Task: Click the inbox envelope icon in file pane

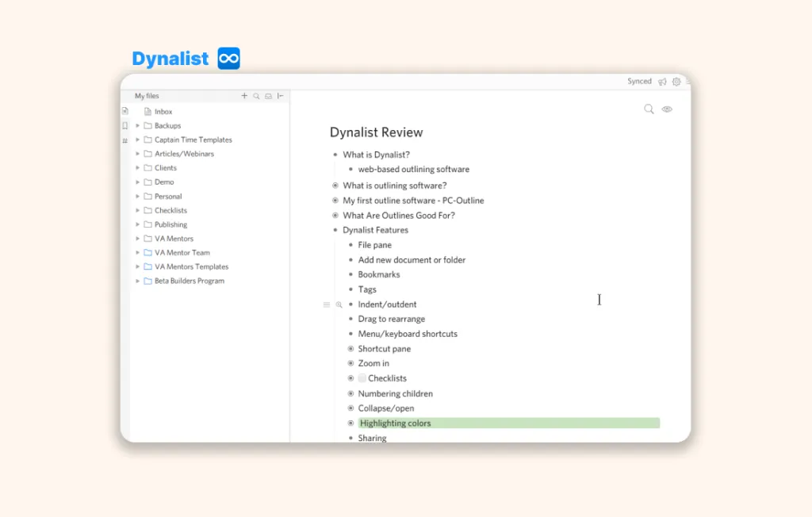Action: coord(268,96)
